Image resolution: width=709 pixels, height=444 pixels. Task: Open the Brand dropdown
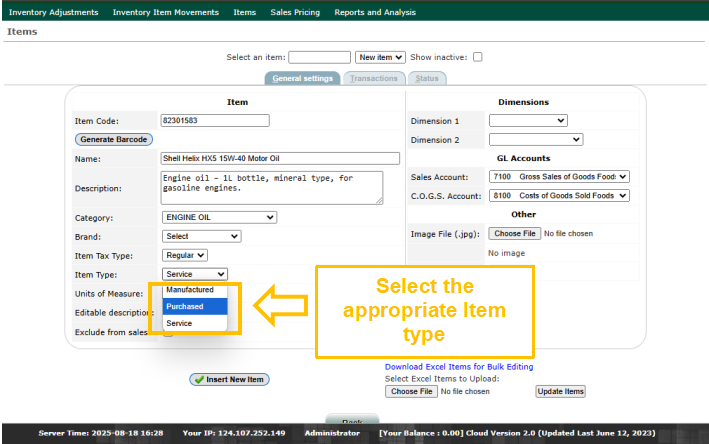click(x=201, y=236)
